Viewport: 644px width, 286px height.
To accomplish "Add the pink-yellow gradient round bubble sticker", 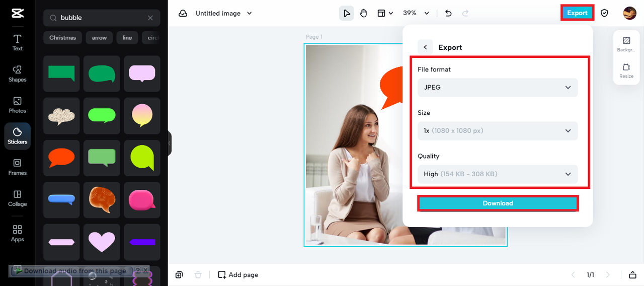I will pos(142,116).
